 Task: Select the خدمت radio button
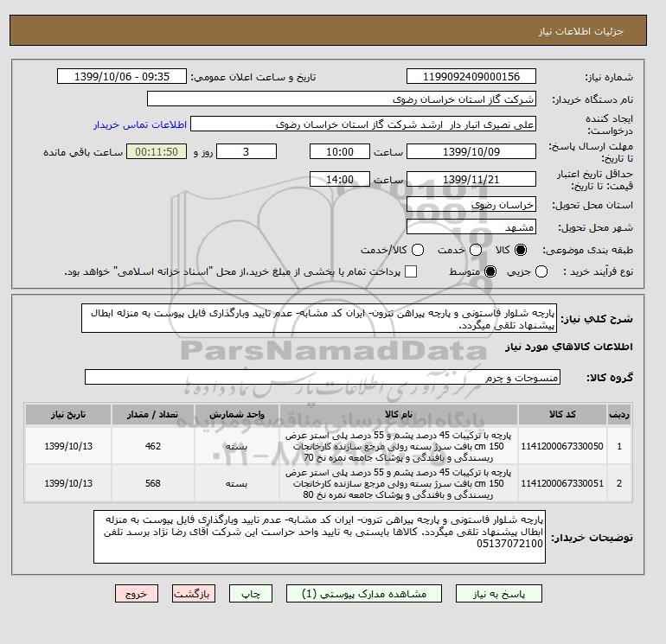click(476, 250)
